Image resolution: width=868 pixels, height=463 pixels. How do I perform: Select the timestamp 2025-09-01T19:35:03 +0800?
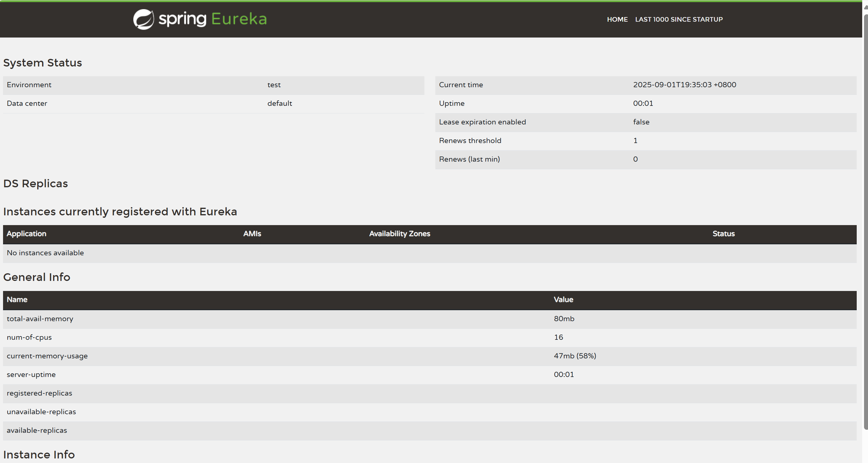[685, 85]
